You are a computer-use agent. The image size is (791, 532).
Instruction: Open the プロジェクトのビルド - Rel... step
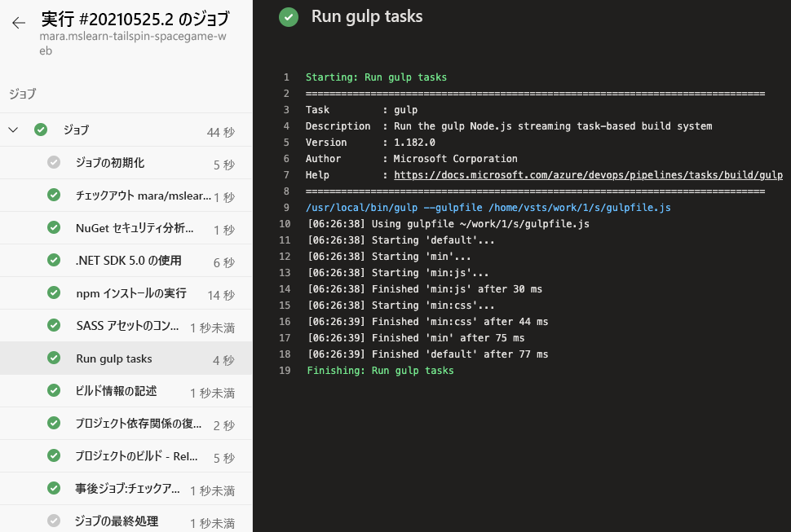[126, 456]
